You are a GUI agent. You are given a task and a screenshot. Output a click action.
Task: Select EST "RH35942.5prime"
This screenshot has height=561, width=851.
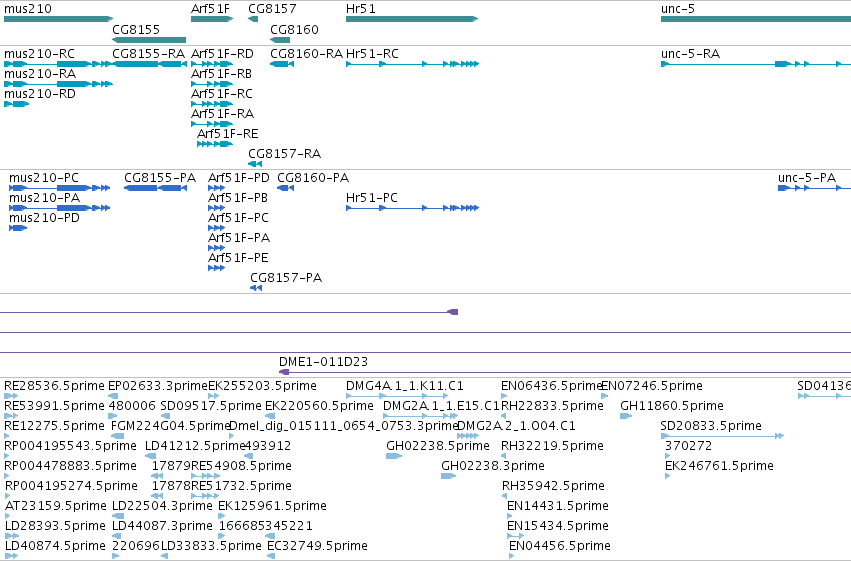click(553, 486)
